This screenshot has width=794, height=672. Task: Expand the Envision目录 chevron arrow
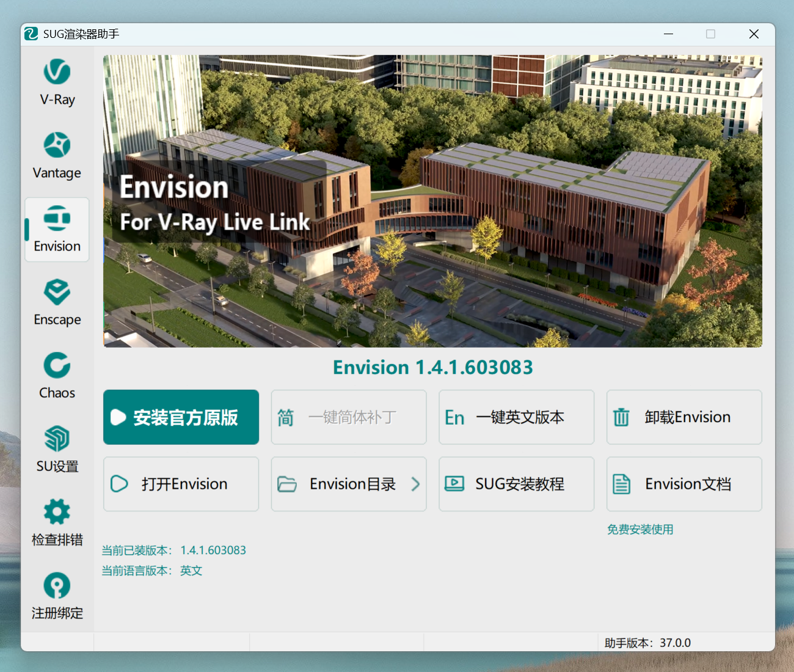click(x=415, y=484)
